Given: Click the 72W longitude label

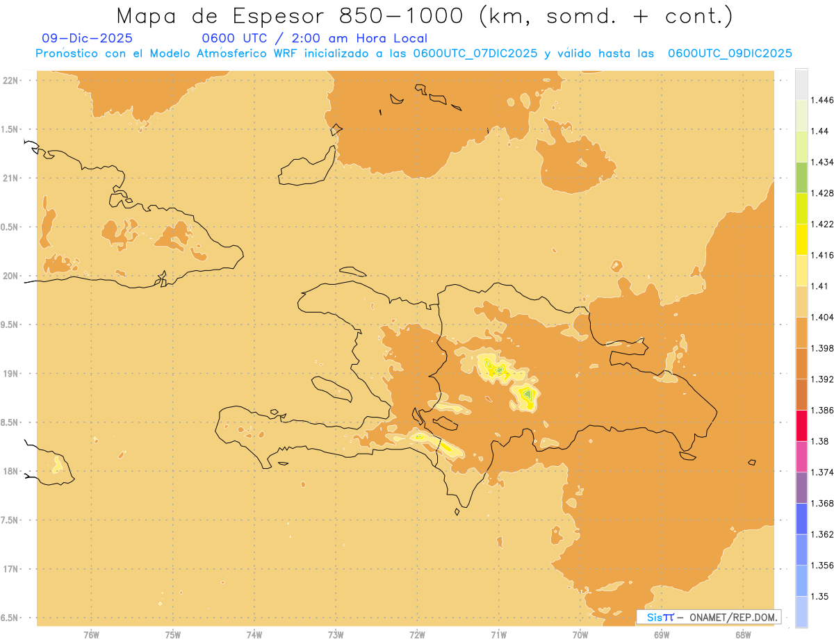Looking at the screenshot, I should point(417,635).
